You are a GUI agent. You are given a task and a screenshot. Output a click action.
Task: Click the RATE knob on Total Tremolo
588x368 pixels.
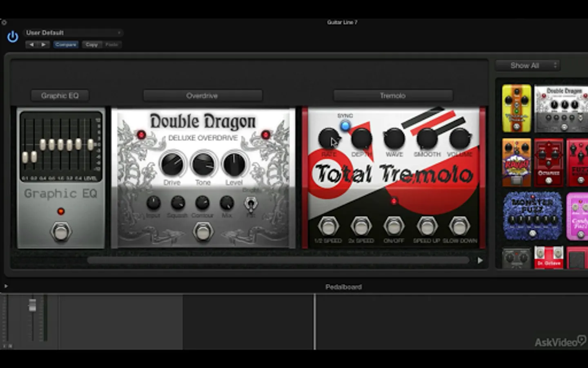click(329, 139)
